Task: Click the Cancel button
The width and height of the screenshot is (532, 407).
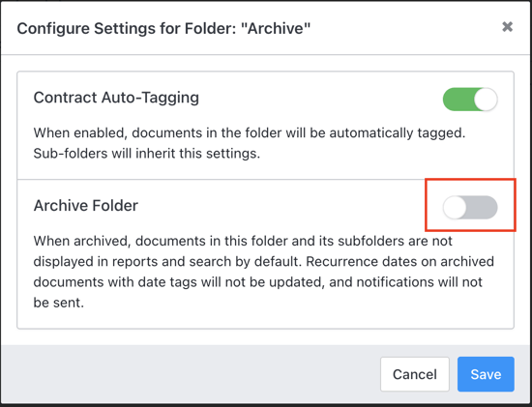Action: point(415,374)
